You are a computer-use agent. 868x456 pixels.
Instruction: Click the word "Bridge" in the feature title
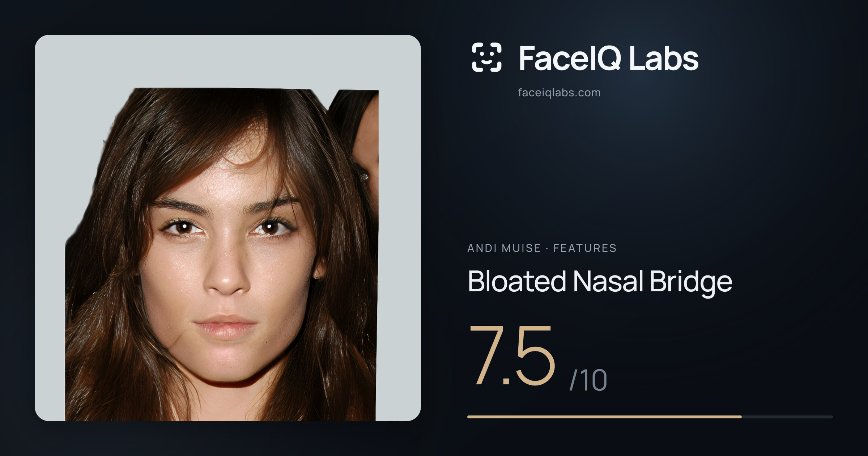(691, 282)
